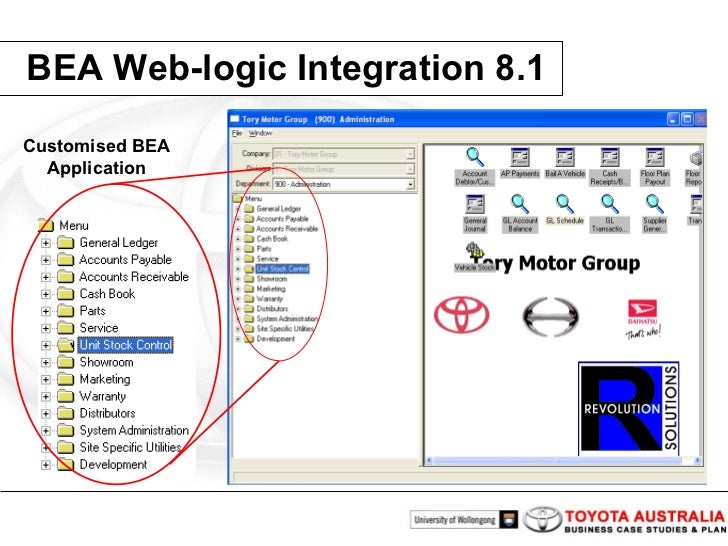
Task: Select Distributors in the application window tree
Action: 272,309
